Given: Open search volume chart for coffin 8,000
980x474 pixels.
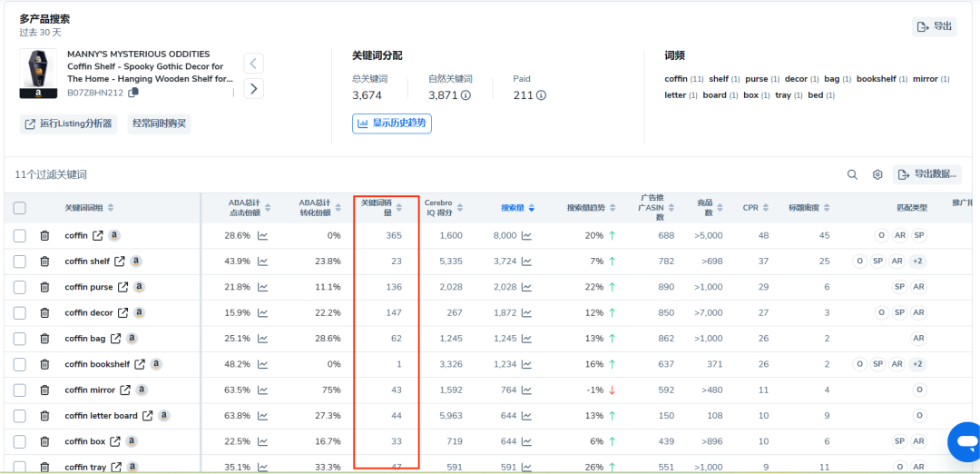Looking at the screenshot, I should point(527,236).
